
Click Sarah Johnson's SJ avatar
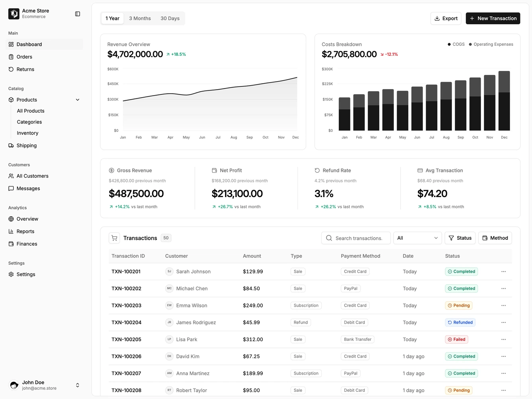pos(169,272)
